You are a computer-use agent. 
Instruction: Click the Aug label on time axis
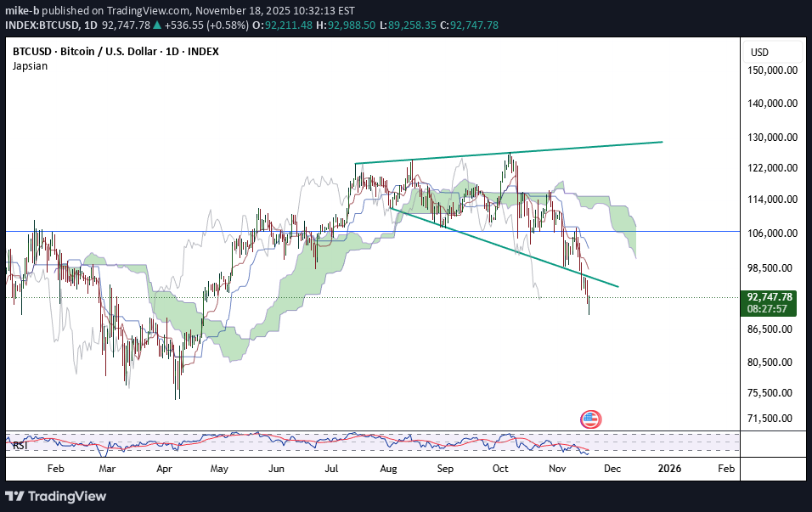pos(388,468)
